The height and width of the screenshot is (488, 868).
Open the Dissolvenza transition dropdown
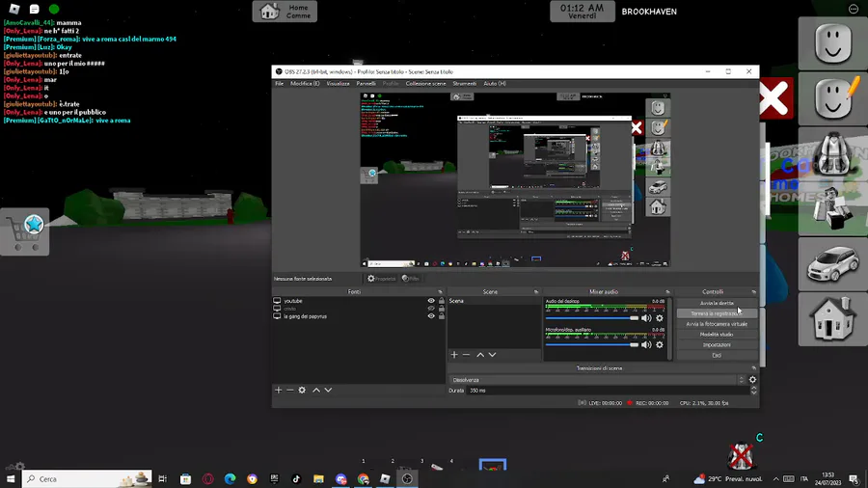(x=597, y=380)
